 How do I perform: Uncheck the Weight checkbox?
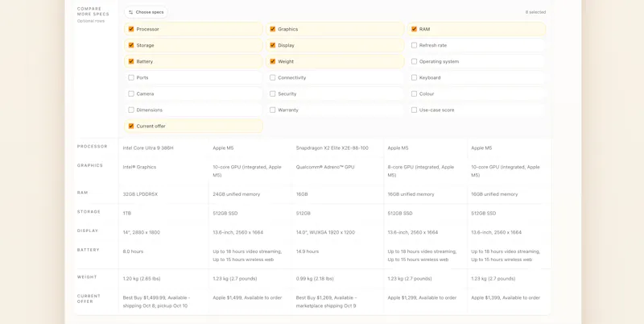click(272, 61)
